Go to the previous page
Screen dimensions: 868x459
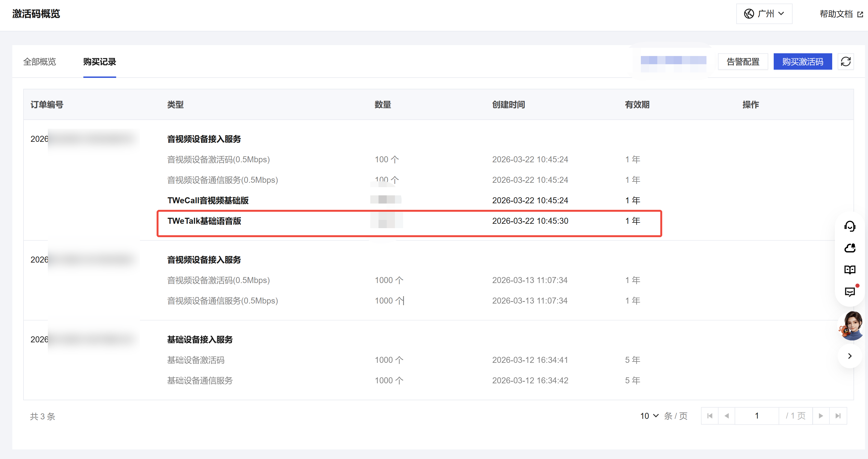726,416
